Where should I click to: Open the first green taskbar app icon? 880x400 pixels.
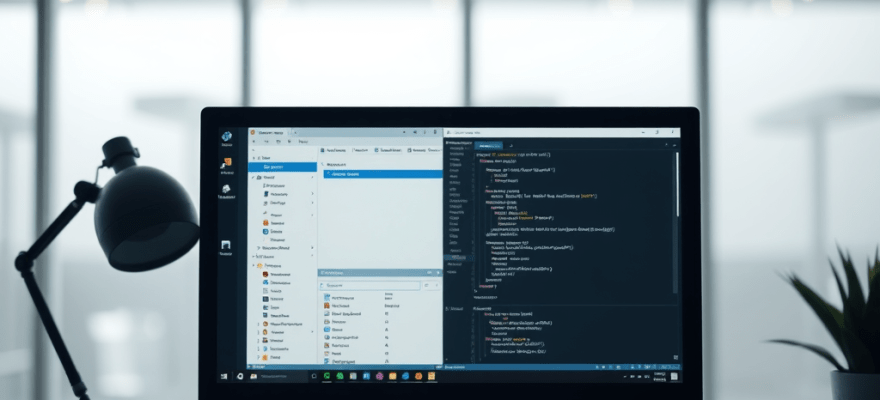coord(327,377)
